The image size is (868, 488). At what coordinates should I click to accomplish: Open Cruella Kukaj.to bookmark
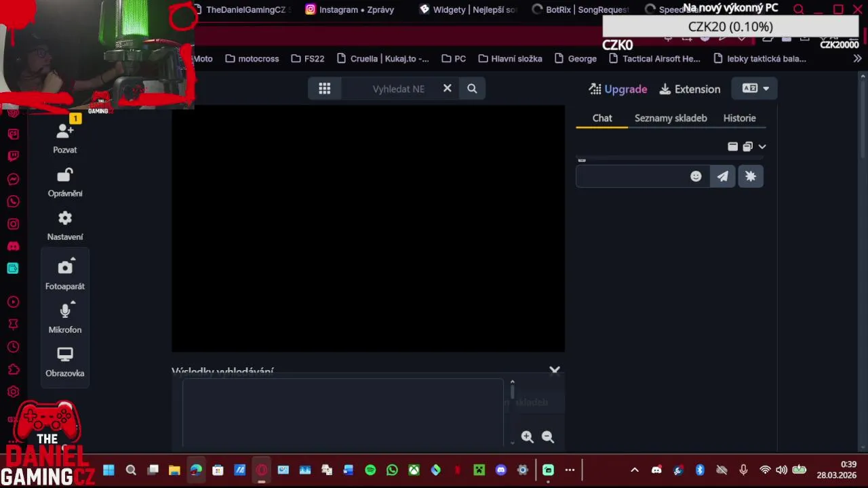click(382, 58)
